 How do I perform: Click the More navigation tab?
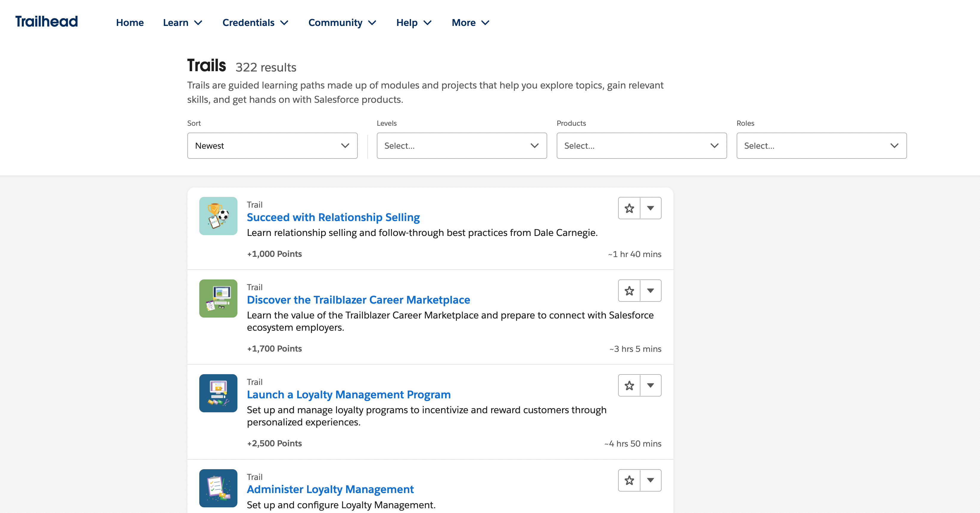click(x=471, y=22)
